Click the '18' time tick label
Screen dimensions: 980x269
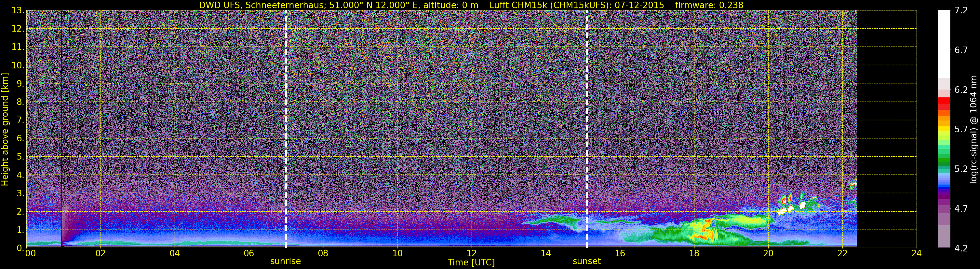(694, 253)
